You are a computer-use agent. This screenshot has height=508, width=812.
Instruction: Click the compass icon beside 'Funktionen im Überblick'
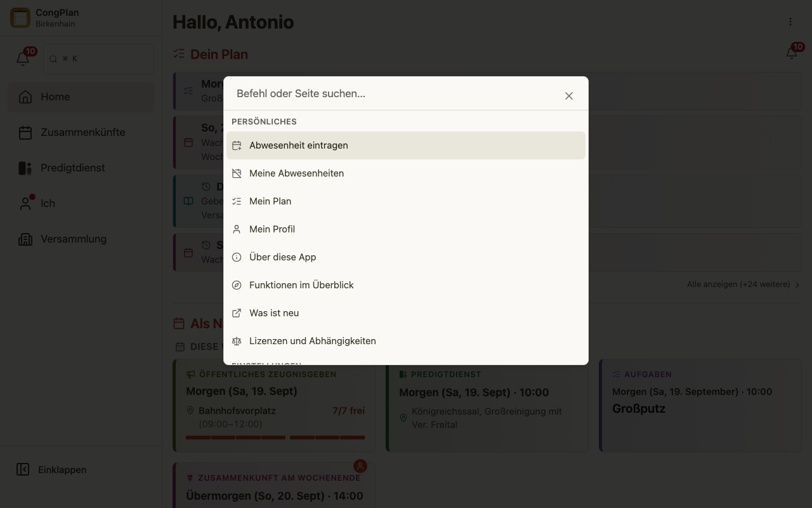pyautogui.click(x=237, y=285)
